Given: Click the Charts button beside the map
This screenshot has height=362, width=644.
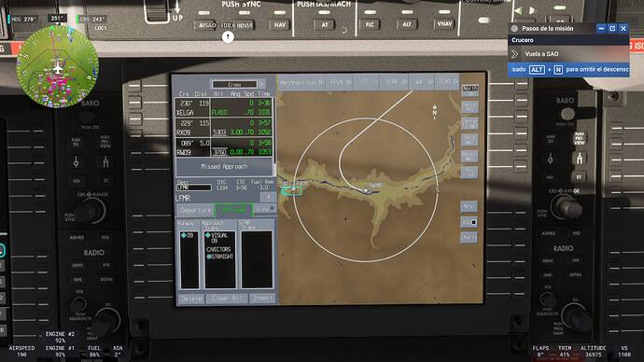Looking at the screenshot, I should (x=469, y=238).
